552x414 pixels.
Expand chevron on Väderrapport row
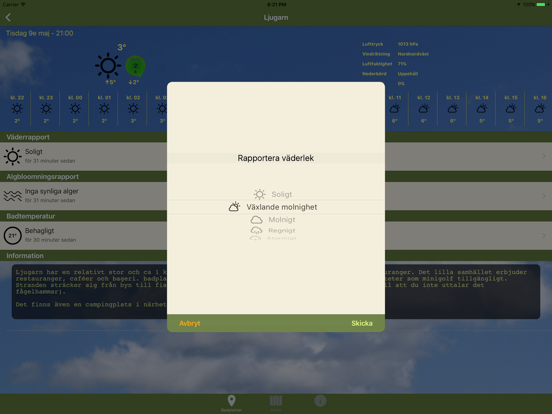click(544, 156)
